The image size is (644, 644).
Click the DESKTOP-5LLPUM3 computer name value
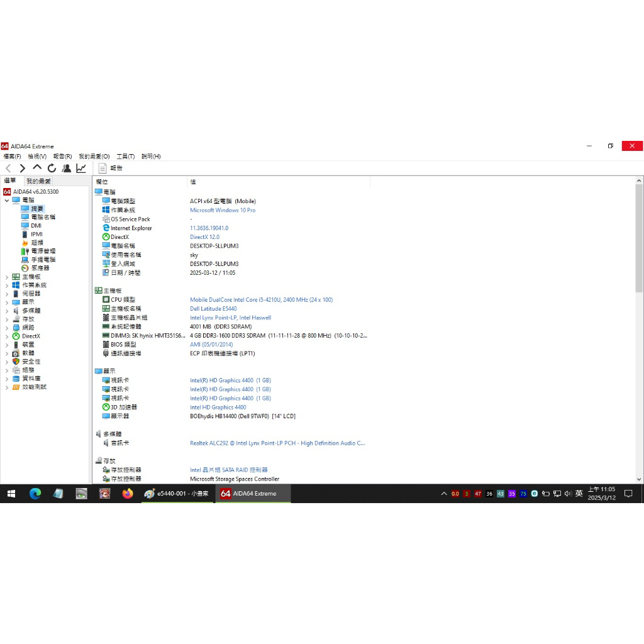click(214, 247)
